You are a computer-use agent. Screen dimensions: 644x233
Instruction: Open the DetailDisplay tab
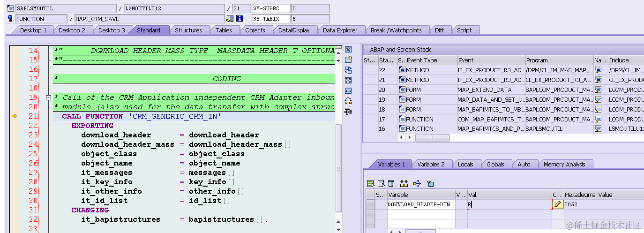[x=294, y=30]
